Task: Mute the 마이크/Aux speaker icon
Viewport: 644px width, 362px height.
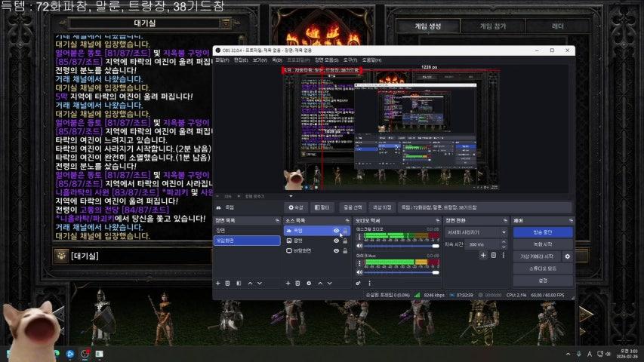Action: click(359, 272)
